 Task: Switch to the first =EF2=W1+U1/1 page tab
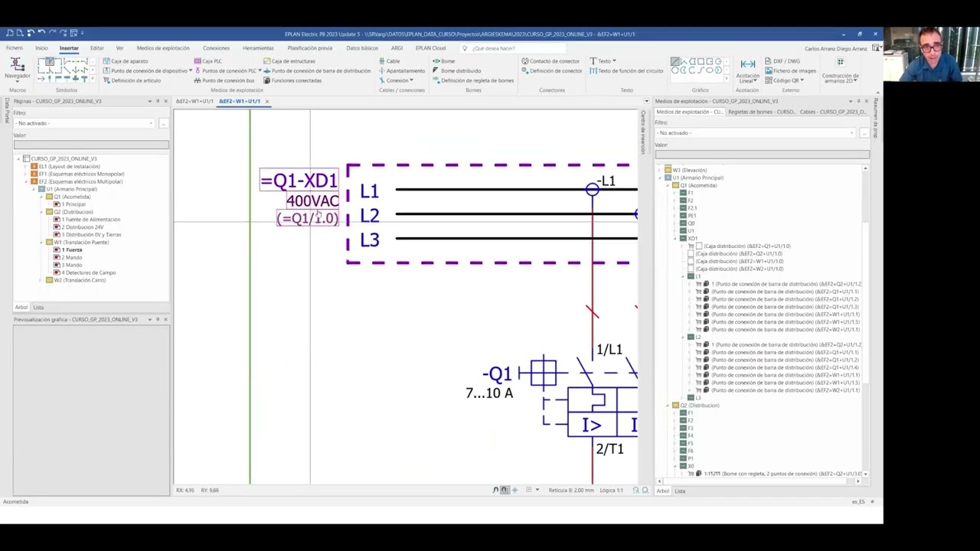pos(194,101)
